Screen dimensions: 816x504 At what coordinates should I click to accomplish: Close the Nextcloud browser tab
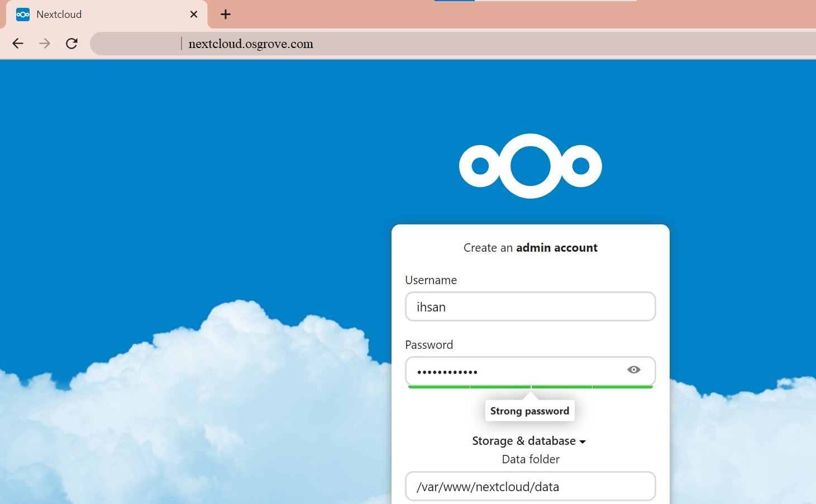point(193,14)
